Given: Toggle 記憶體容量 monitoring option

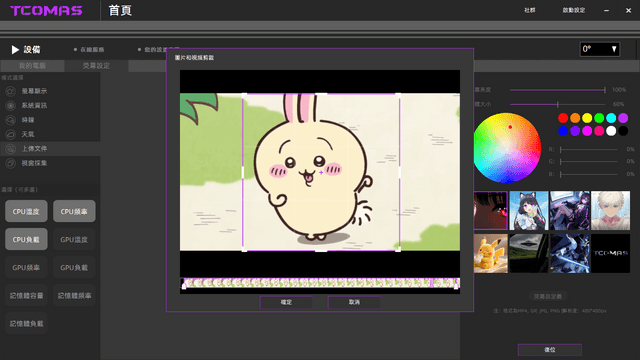Looking at the screenshot, I should pos(26,296).
